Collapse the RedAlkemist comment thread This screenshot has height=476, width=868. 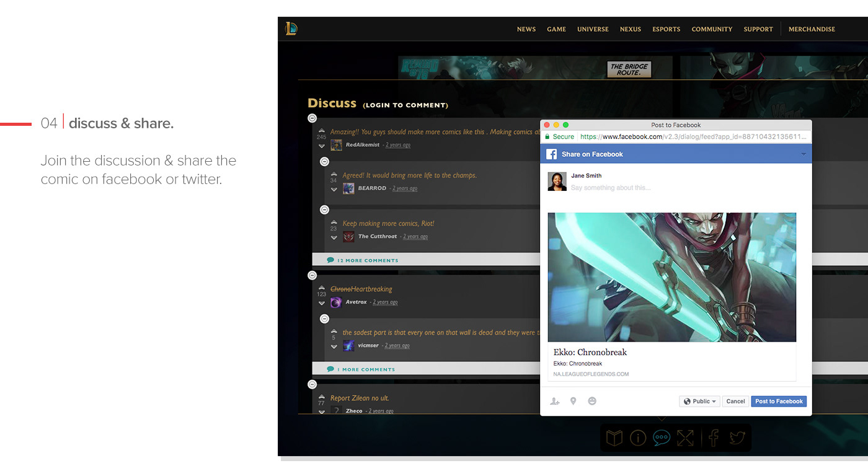(x=312, y=118)
